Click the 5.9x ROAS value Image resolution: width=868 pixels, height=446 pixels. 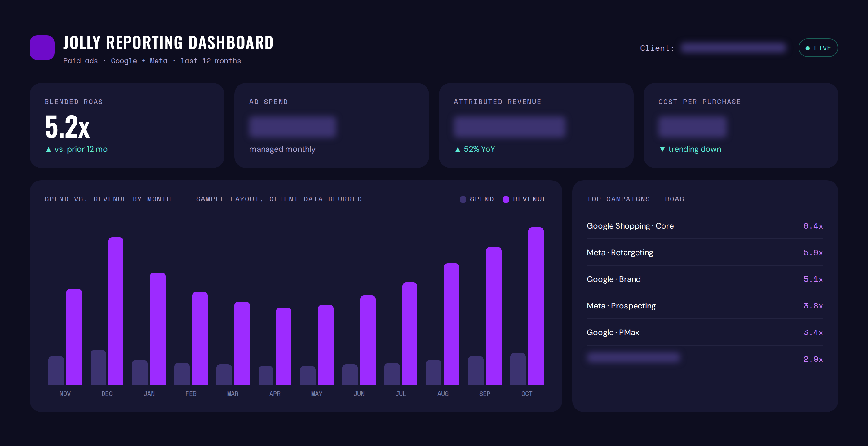pos(813,252)
